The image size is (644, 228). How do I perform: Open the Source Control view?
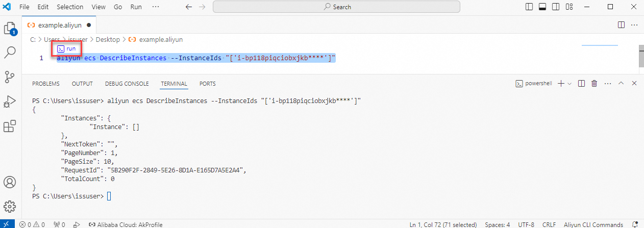(x=10, y=77)
